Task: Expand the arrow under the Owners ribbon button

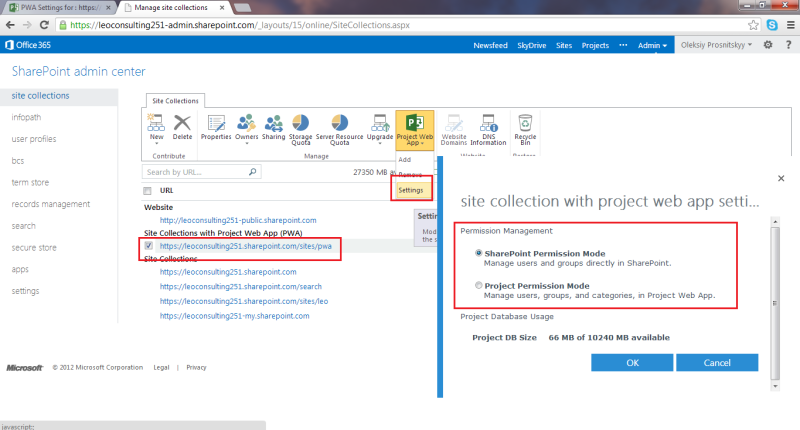Action: [246, 144]
